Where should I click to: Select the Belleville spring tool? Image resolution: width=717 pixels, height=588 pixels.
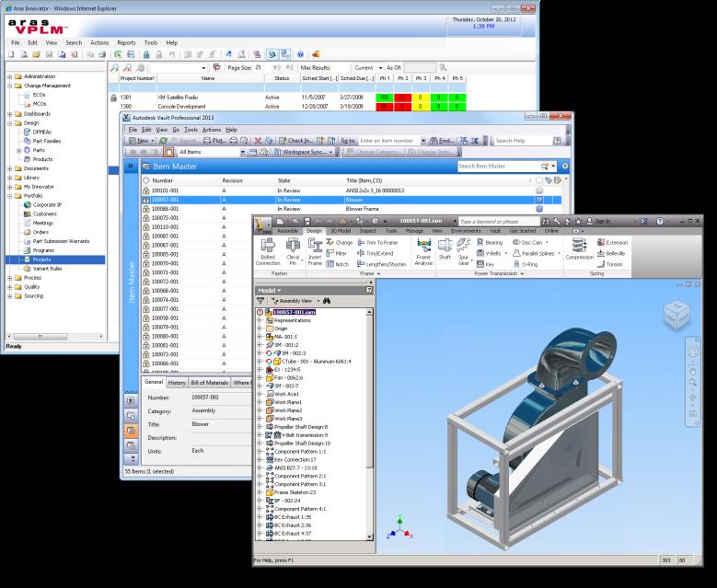pyautogui.click(x=611, y=253)
